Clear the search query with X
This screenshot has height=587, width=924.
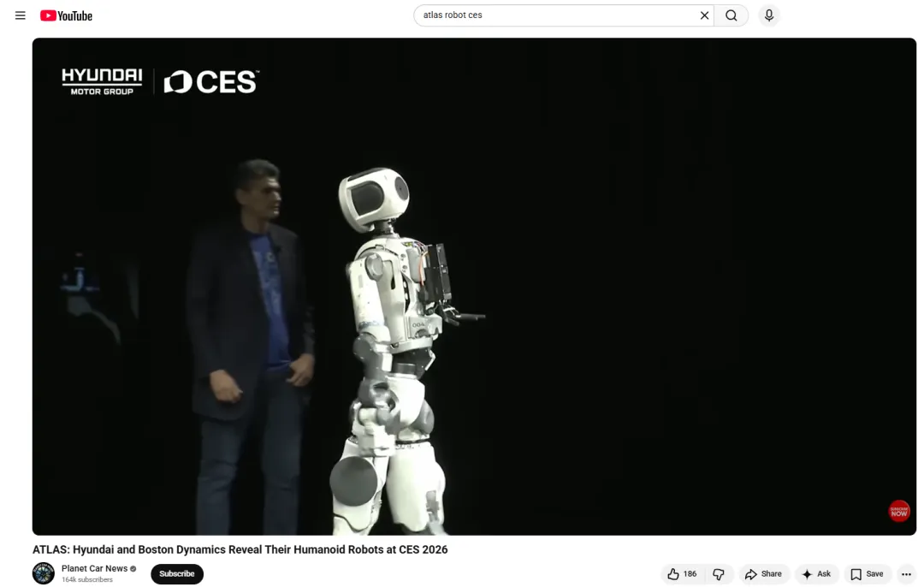[x=704, y=15]
